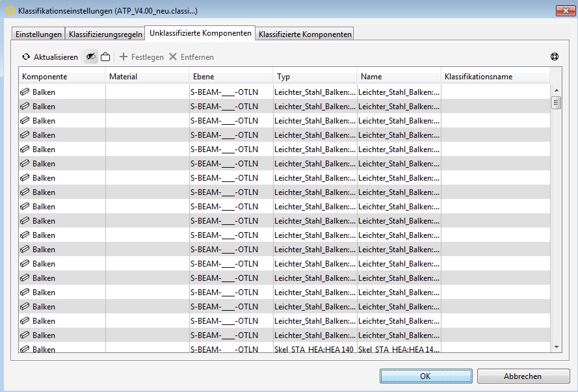Click the app icon in title bar

coord(10,11)
